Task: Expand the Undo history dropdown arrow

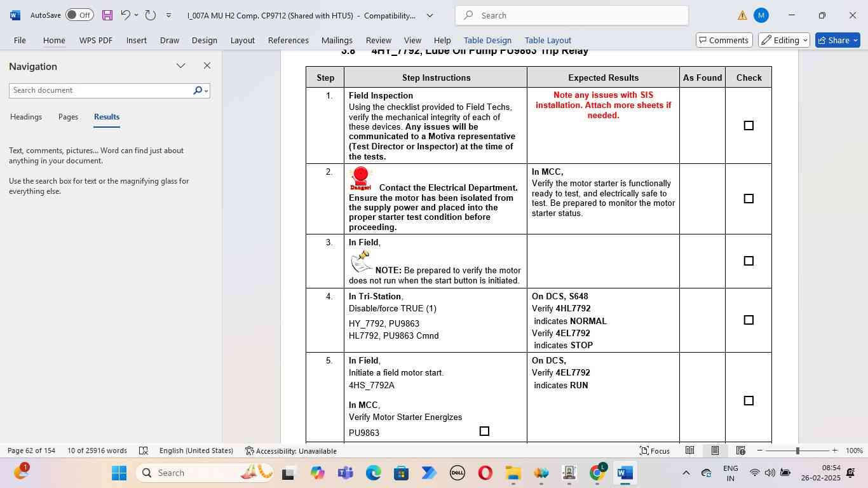Action: [136, 15]
